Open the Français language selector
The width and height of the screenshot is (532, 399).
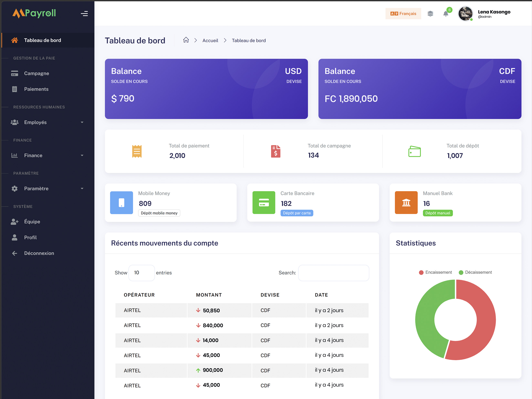403,14
